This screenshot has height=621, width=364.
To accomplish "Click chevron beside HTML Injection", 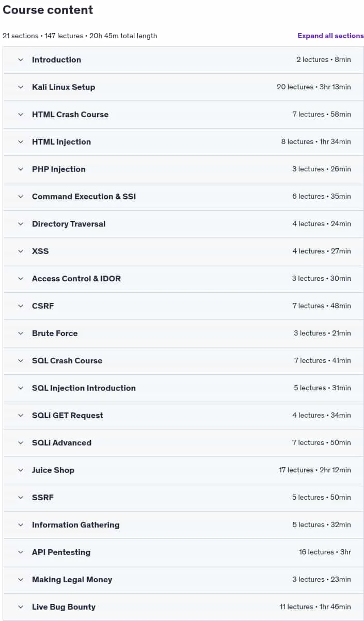I will 21,142.
